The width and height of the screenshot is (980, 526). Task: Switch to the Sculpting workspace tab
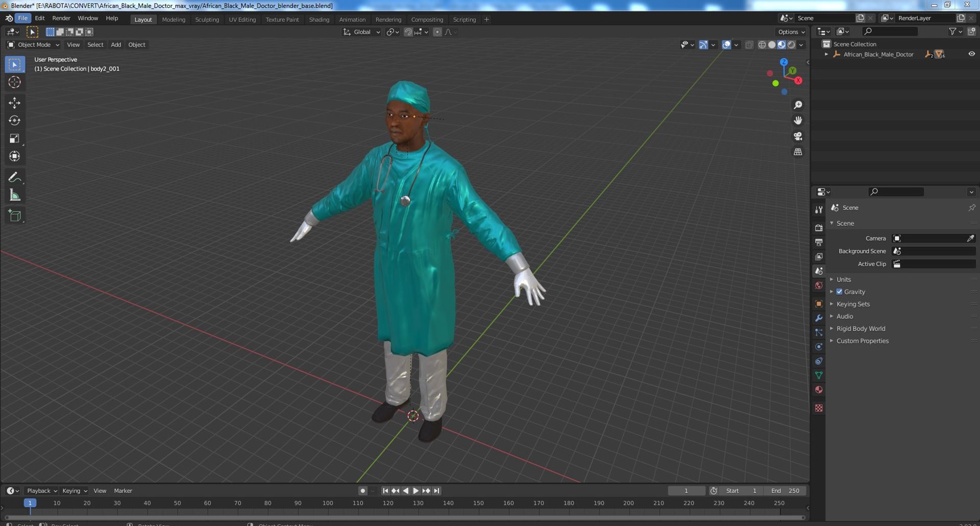[207, 19]
